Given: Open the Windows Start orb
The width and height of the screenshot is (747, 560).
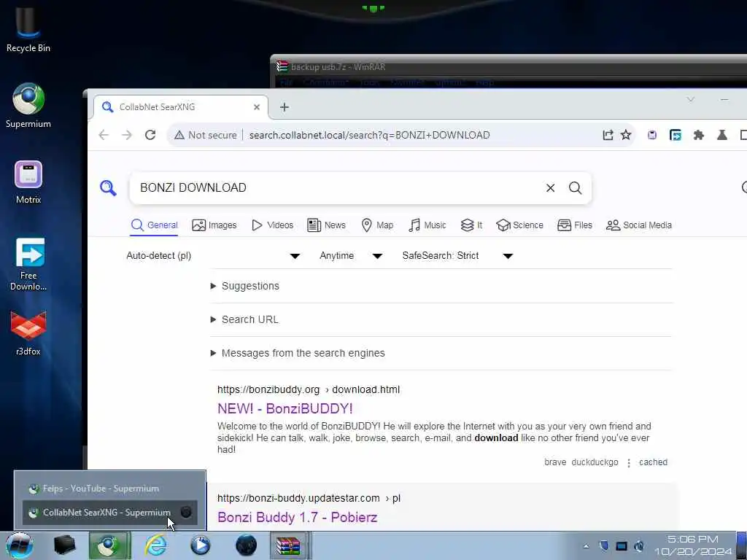Looking at the screenshot, I should coord(20,545).
